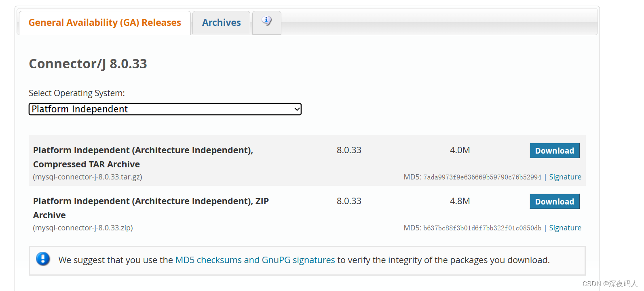Download the ZIP Archive package
Screen dimensions: 644x291
tap(554, 201)
